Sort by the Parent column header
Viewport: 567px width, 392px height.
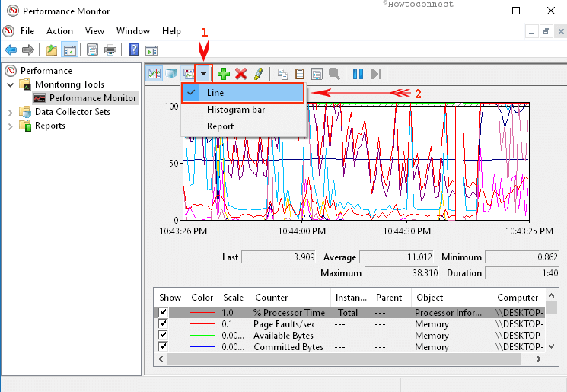[391, 298]
